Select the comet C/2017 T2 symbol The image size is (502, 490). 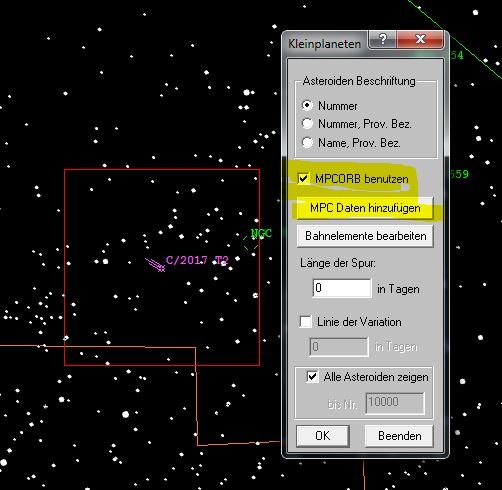click(156, 265)
